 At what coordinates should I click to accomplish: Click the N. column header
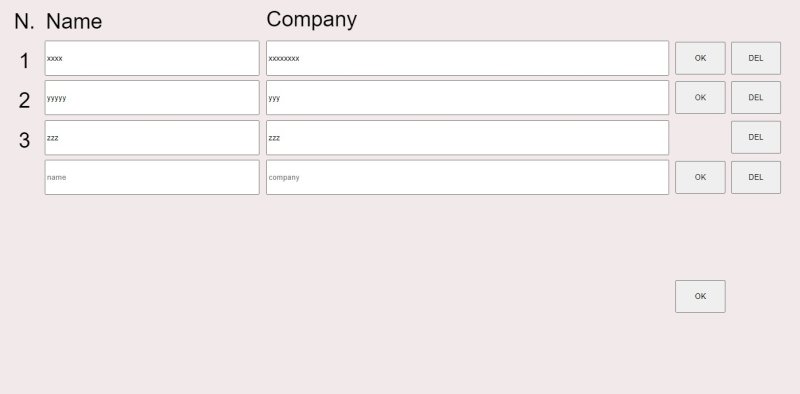24,21
